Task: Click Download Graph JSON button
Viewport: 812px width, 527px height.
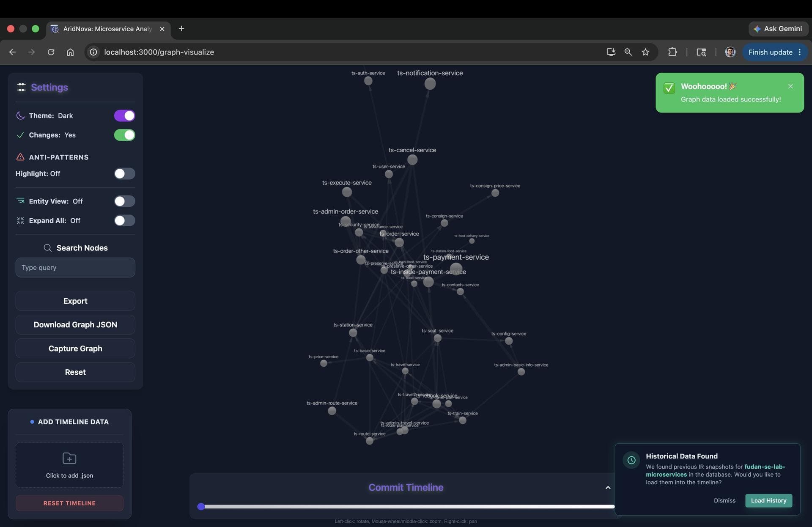Action: [x=75, y=324]
